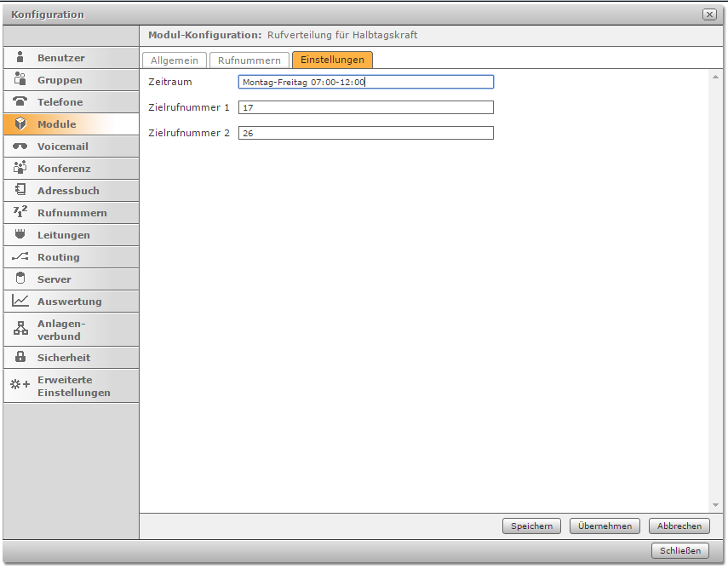This screenshot has width=728, height=569.
Task: Click the Adressbuch book icon
Action: point(20,191)
